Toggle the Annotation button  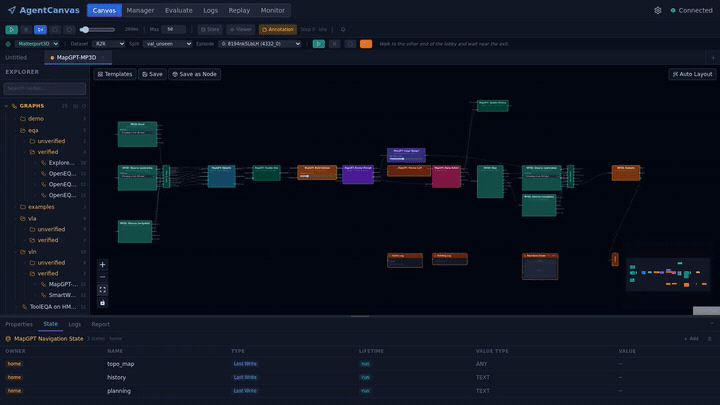click(278, 29)
